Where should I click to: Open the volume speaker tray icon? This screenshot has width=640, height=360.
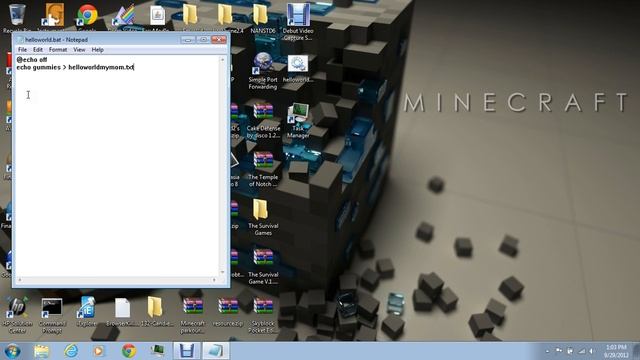[591, 351]
